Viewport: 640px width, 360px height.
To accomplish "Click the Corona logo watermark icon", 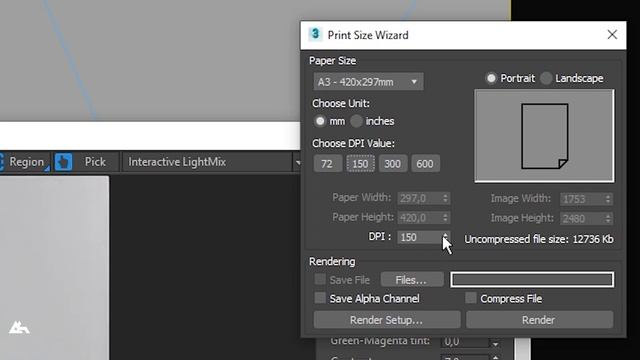I will 19,327.
